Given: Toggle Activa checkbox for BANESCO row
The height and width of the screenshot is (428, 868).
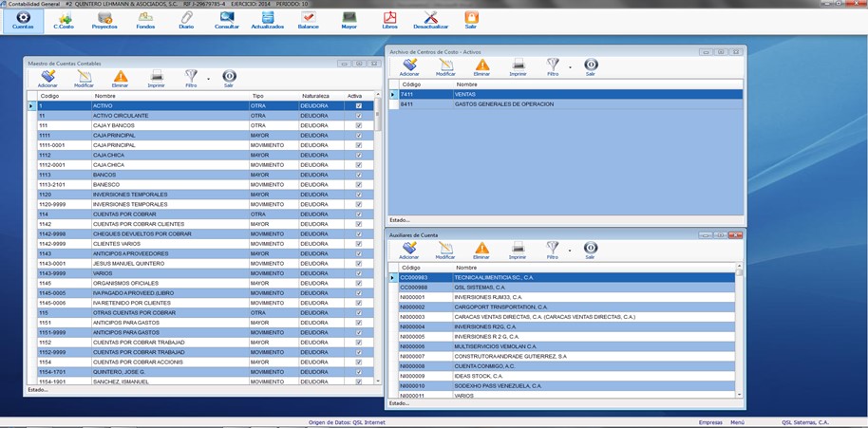Looking at the screenshot, I should pos(359,185).
